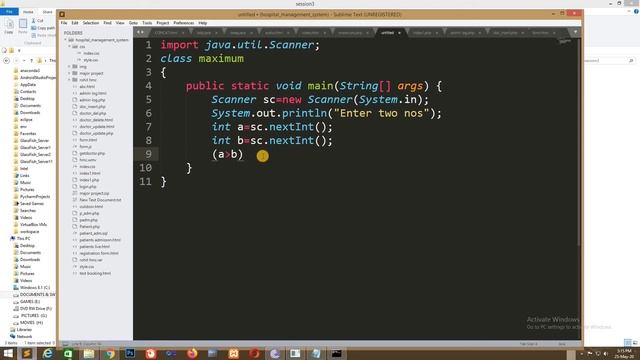Open doctor_del.php in the sidebar
The image size is (640, 360).
[93, 113]
